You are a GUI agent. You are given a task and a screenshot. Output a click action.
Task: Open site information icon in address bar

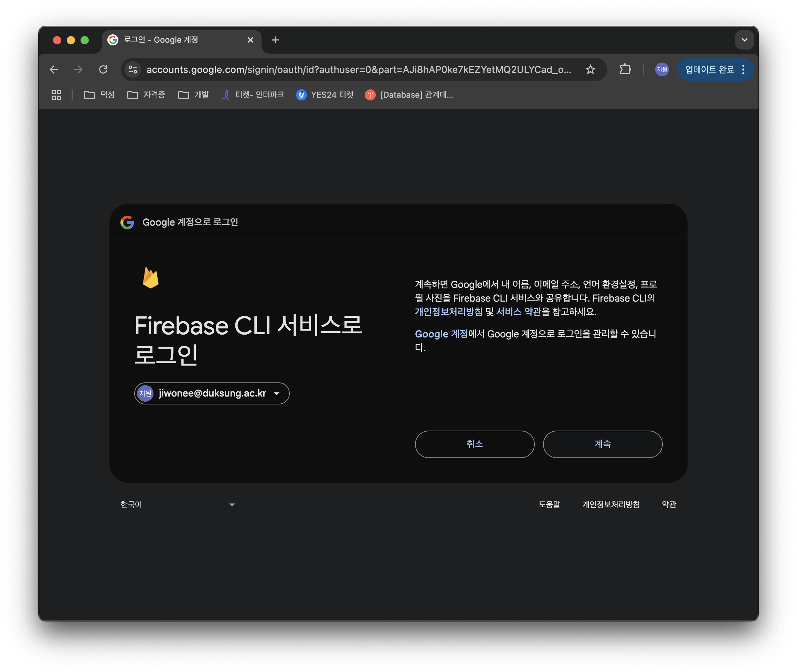132,69
